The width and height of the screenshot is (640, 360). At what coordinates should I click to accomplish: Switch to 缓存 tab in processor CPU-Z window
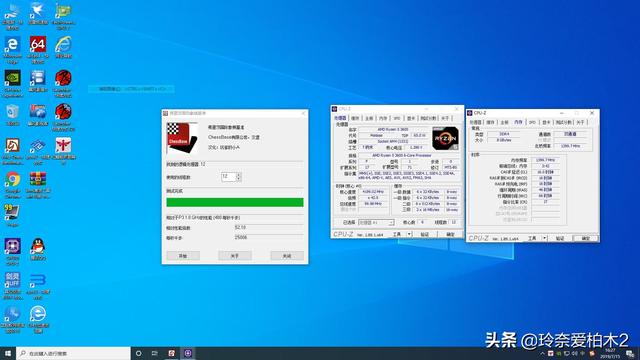click(x=356, y=118)
